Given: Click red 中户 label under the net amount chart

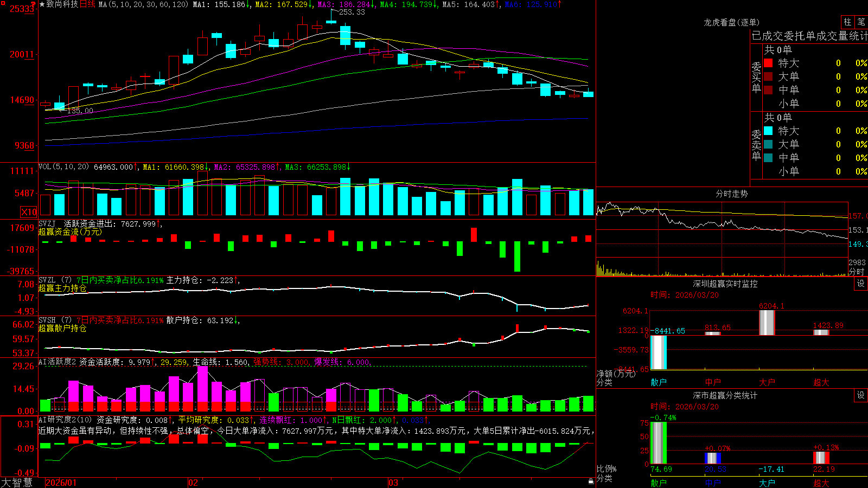Looking at the screenshot, I should click(x=713, y=382).
